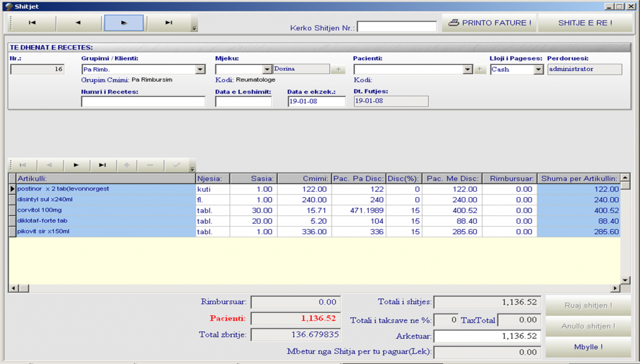The image size is (640, 364).
Task: Click the Totali i shitjes value field
Action: 487,302
